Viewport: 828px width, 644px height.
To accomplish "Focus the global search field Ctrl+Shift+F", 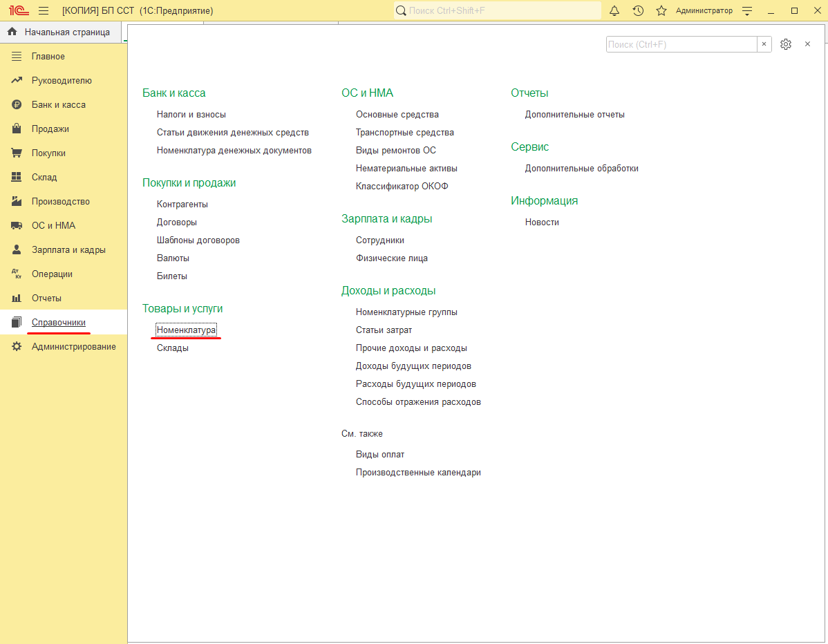I will (497, 10).
